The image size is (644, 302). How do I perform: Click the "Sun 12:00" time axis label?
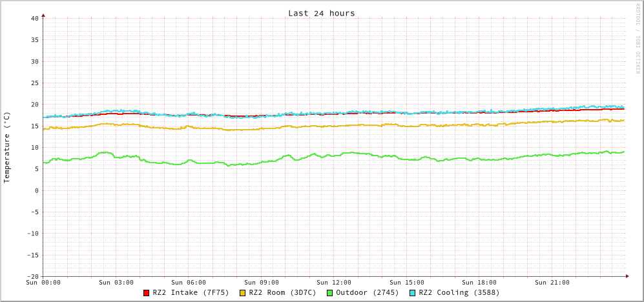334,283
